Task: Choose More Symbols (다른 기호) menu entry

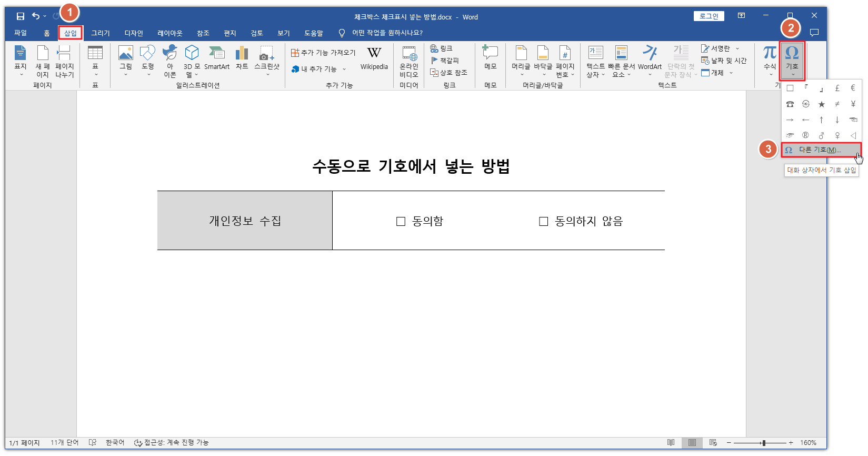Action: click(x=821, y=150)
